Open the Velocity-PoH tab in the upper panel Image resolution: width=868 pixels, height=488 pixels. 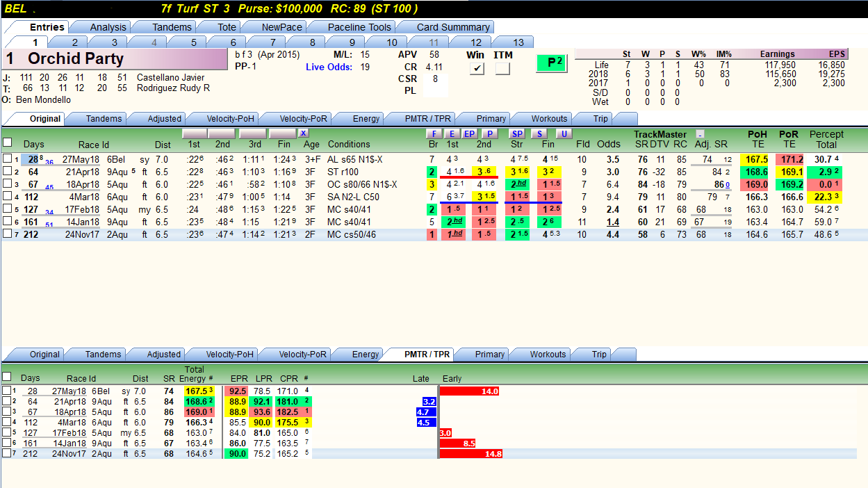point(229,119)
